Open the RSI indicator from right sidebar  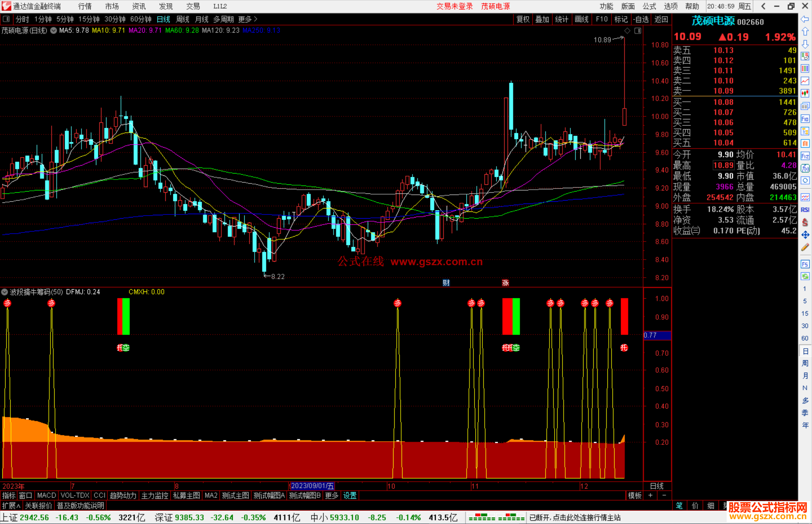coord(805,210)
